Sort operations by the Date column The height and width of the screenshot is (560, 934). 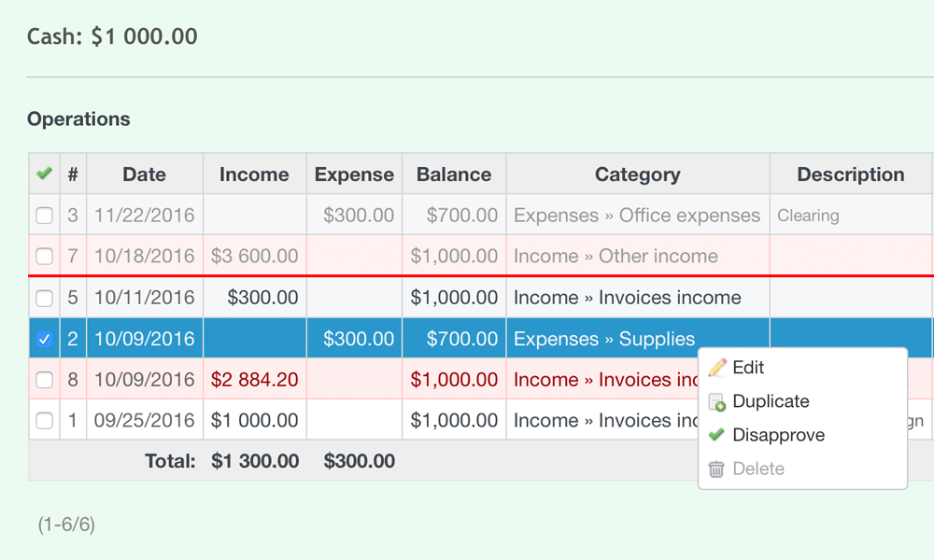144,174
